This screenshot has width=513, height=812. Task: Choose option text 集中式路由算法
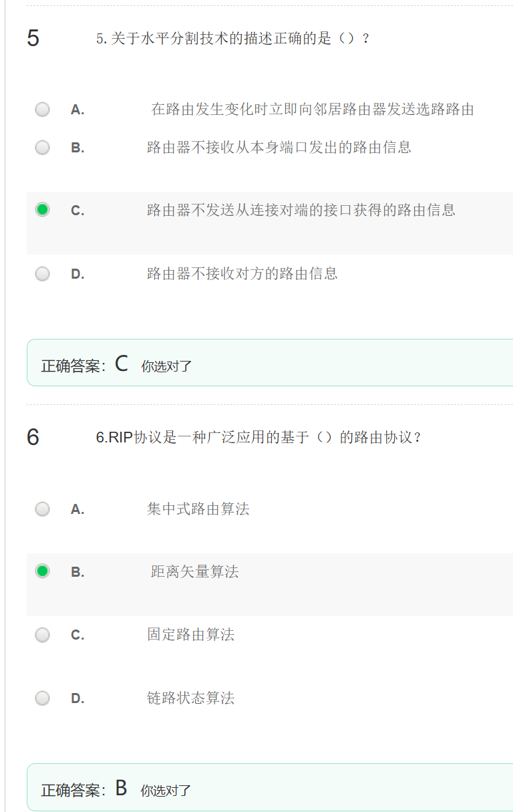[x=198, y=509]
